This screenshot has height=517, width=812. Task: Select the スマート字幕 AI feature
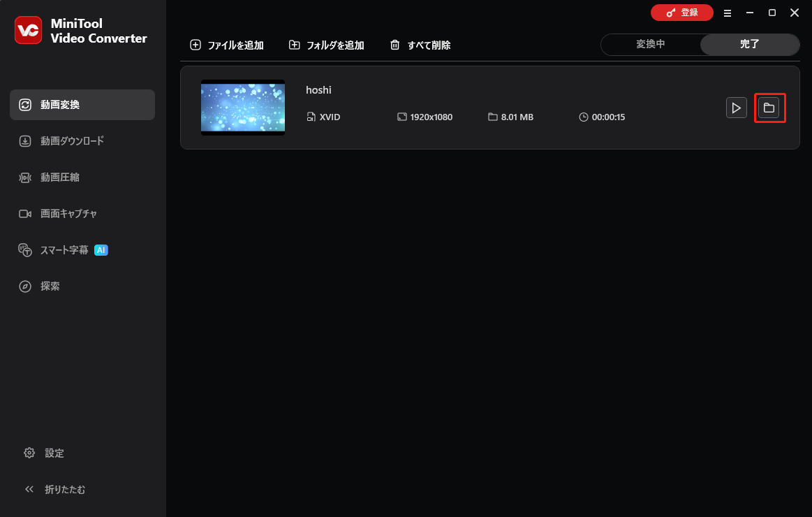[x=66, y=249]
